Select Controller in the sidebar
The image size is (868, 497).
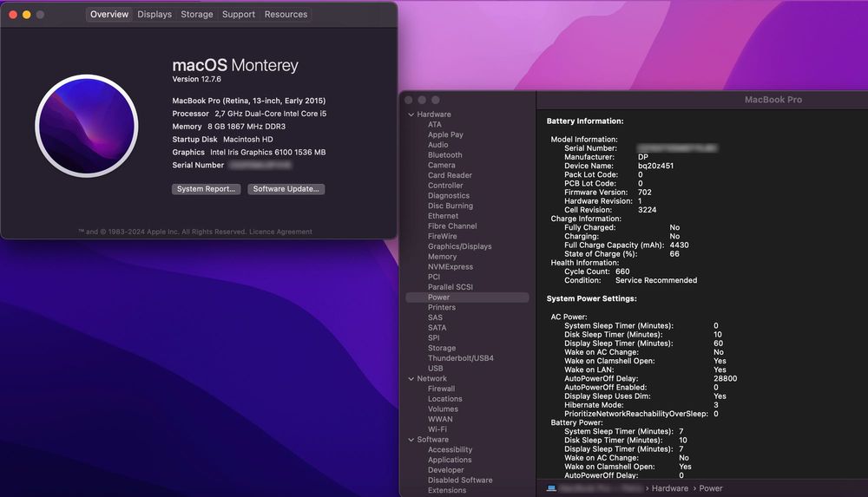445,186
